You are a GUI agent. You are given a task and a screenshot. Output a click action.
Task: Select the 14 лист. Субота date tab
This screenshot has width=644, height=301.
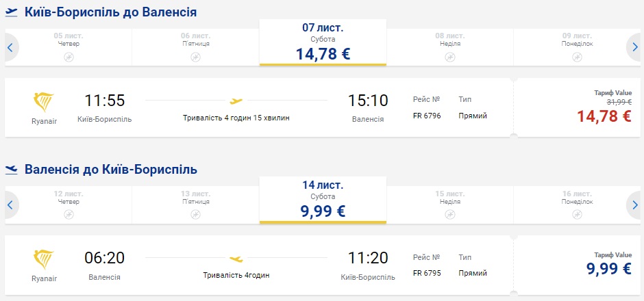pyautogui.click(x=323, y=200)
